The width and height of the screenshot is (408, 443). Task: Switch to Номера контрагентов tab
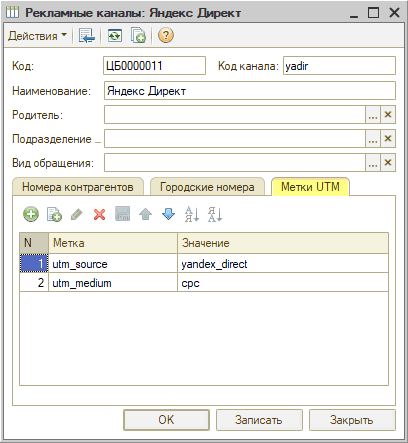point(78,187)
